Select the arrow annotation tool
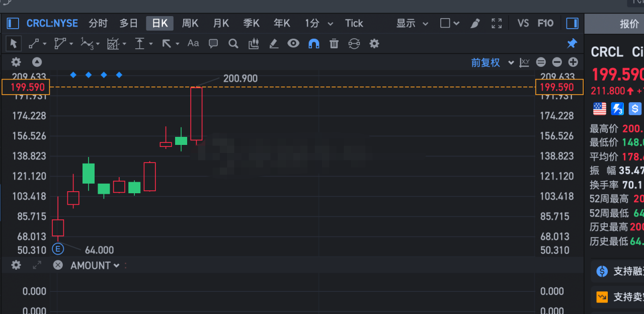 tap(167, 44)
